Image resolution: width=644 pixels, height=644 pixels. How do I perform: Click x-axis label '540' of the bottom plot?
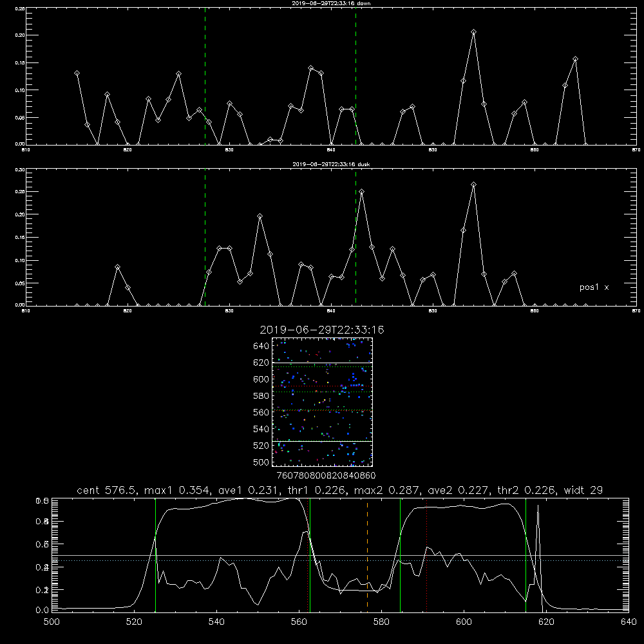216,622
